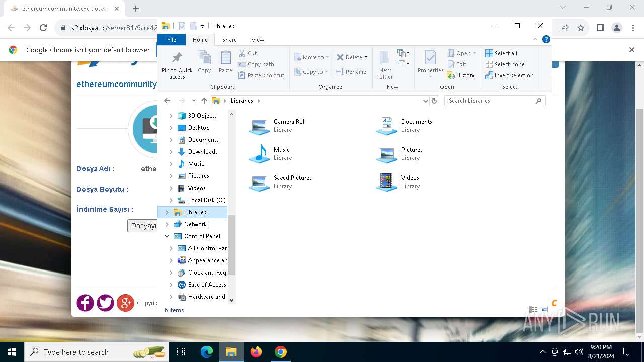Expand 3D Objects tree node

[171, 116]
